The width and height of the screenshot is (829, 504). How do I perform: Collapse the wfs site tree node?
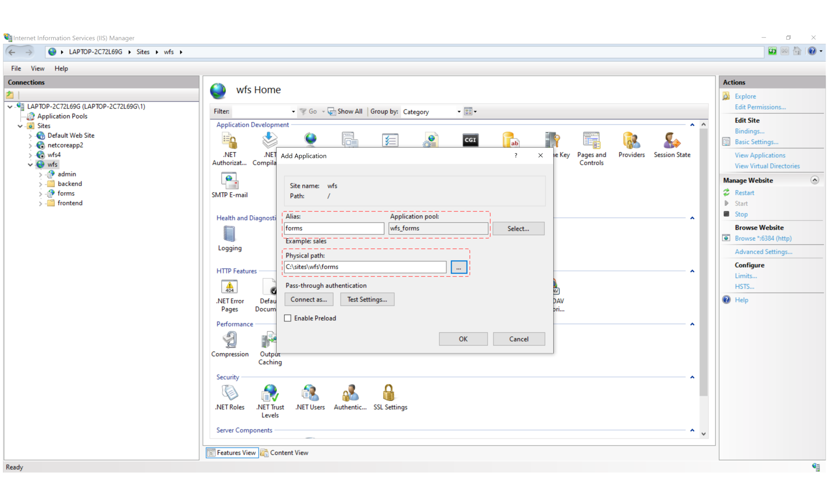click(30, 165)
